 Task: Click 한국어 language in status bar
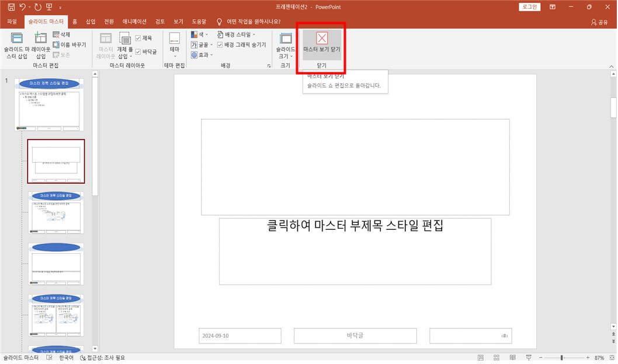tap(66, 358)
